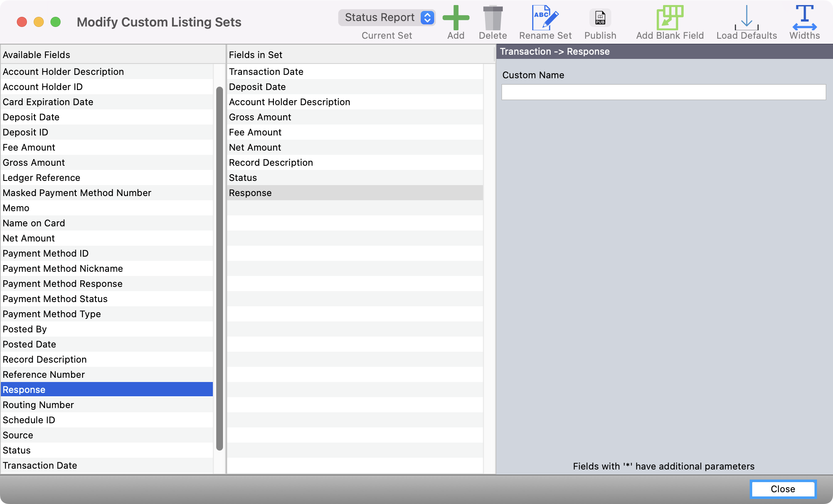
Task: Open the Status Report current set dropdown
Action: click(386, 18)
